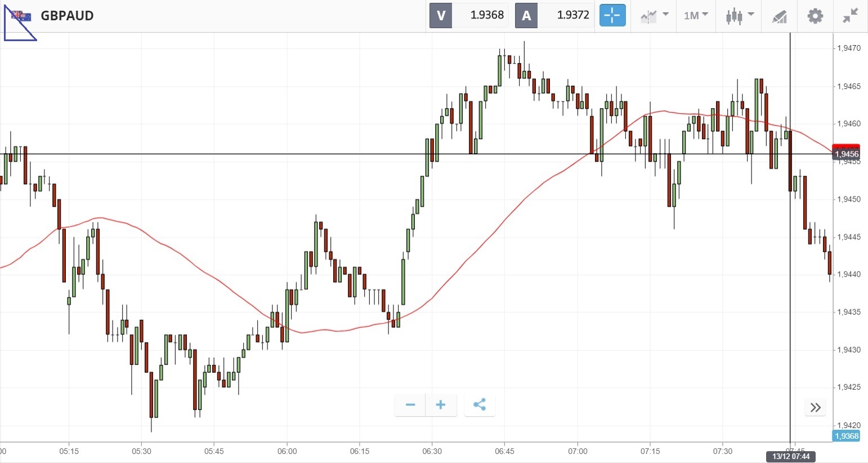Image resolution: width=868 pixels, height=463 pixels.
Task: Open chart settings gear
Action: (815, 16)
